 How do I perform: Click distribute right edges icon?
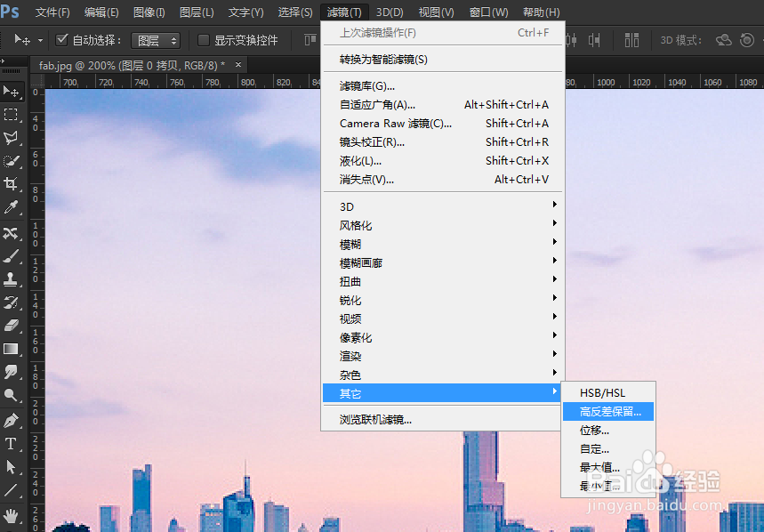[x=594, y=40]
